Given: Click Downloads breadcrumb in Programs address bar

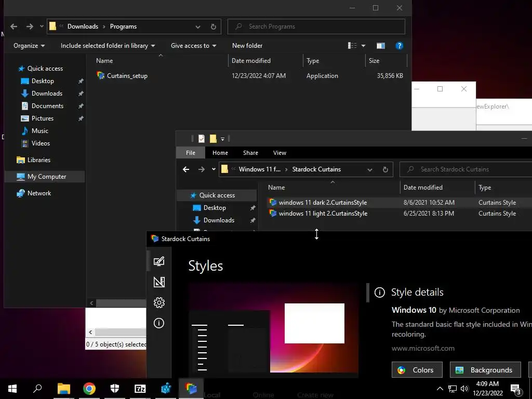Looking at the screenshot, I should point(83,26).
